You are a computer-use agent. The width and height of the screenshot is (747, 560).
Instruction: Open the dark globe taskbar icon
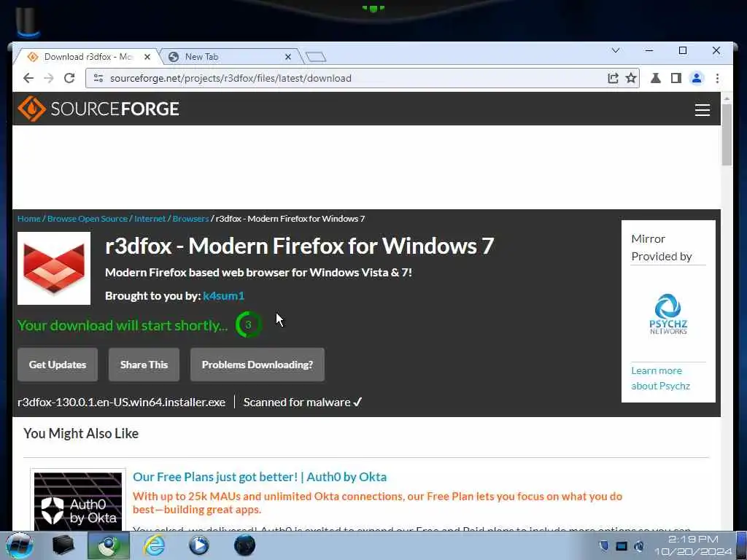pos(245,545)
